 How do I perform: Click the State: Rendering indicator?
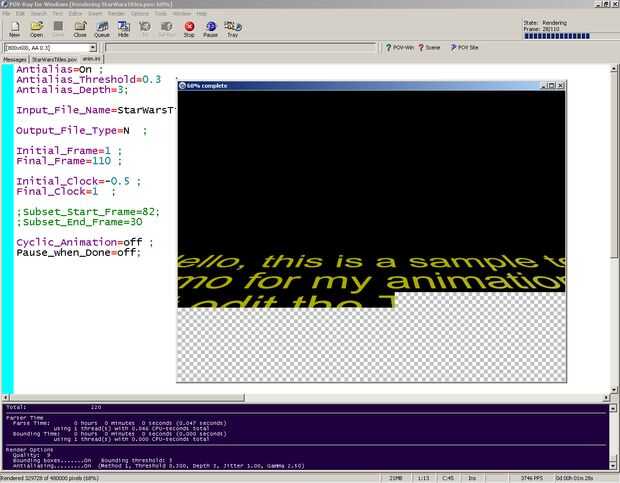(545, 23)
